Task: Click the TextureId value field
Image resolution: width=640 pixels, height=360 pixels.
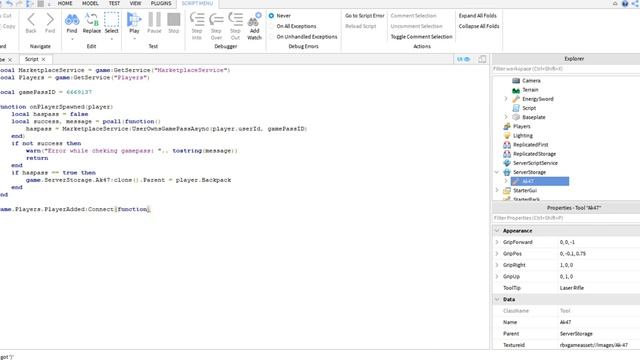Action: click(599, 345)
